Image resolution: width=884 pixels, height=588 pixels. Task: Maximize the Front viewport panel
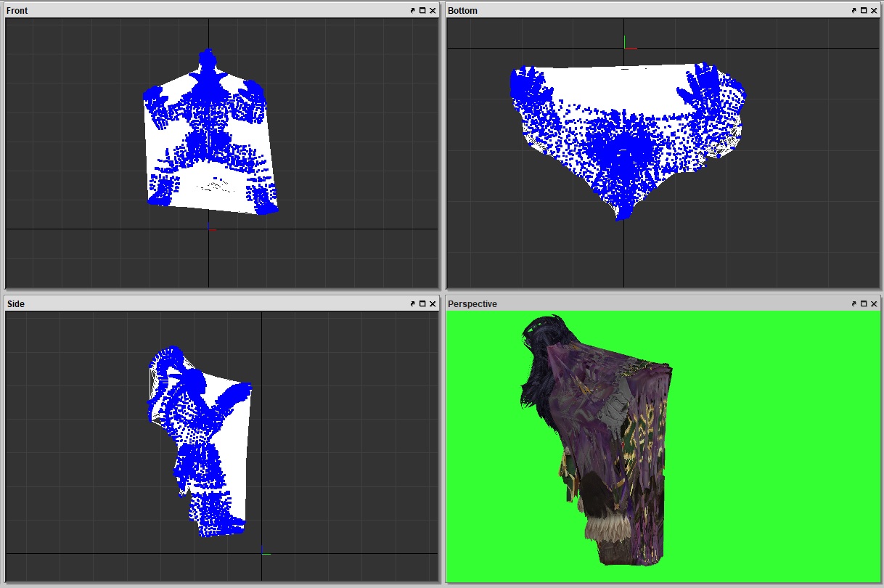point(422,11)
